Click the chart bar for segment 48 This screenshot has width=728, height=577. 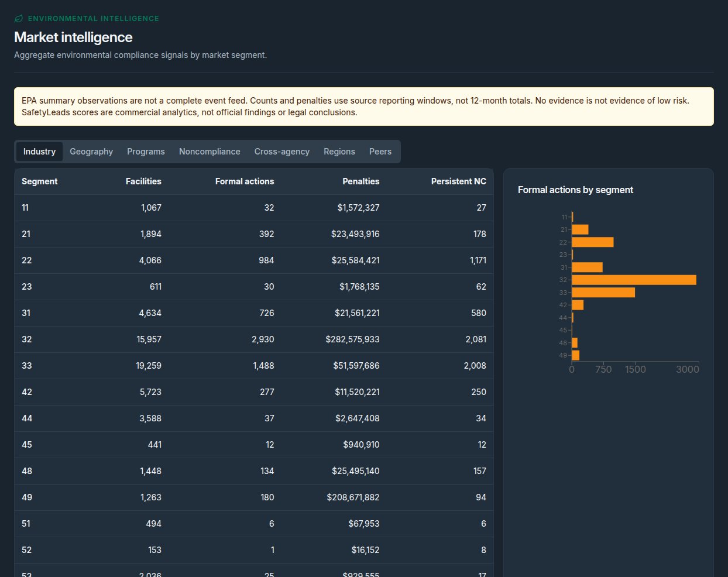coord(575,343)
